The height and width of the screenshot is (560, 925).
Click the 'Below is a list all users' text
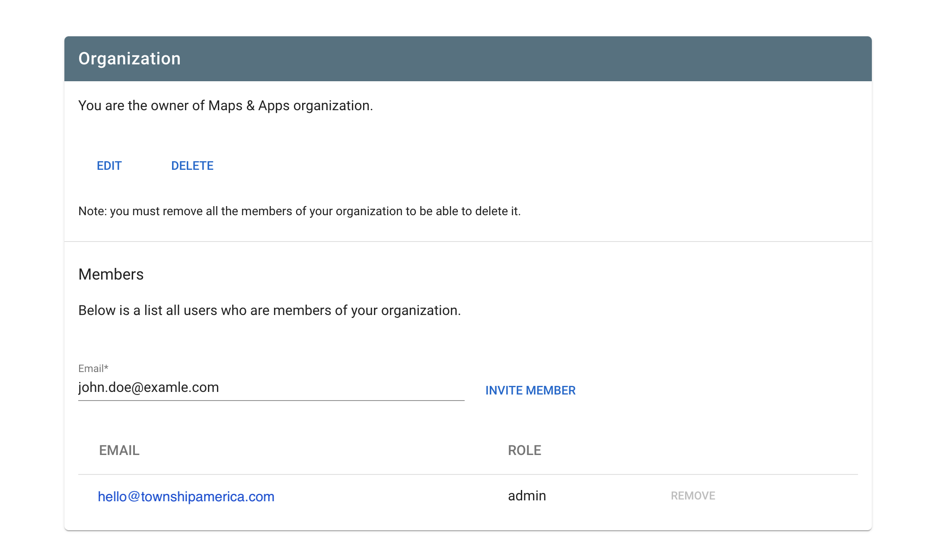click(270, 311)
